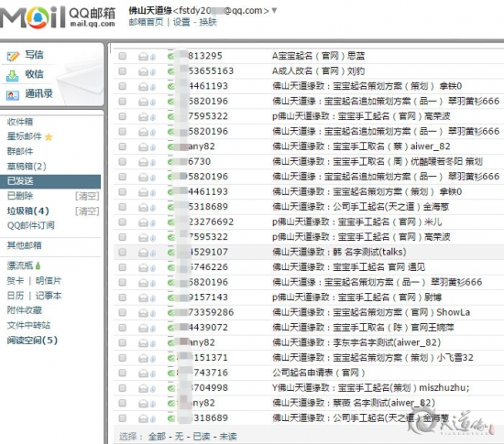Viewport: 504px width, 444px height.
Task: Click the compose mail pencil icon
Action: click(x=13, y=56)
